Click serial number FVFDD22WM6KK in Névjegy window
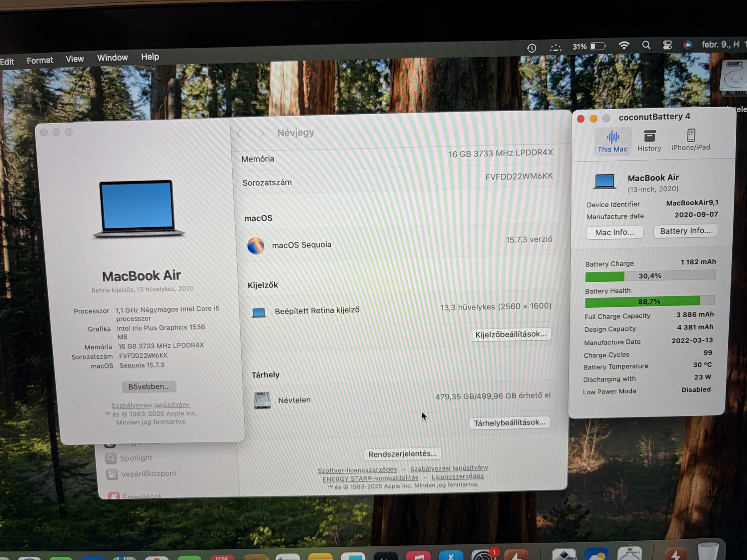Screen dimensions: 747x560 (519, 176)
